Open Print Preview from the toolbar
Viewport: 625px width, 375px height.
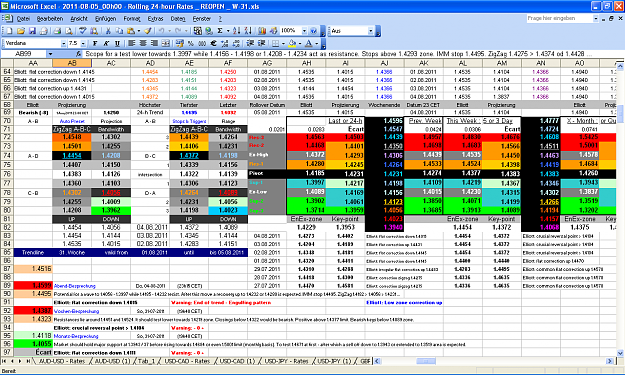point(69,31)
